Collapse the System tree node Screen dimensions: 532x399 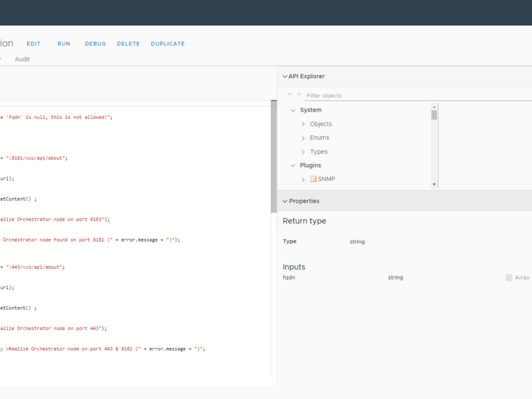293,110
